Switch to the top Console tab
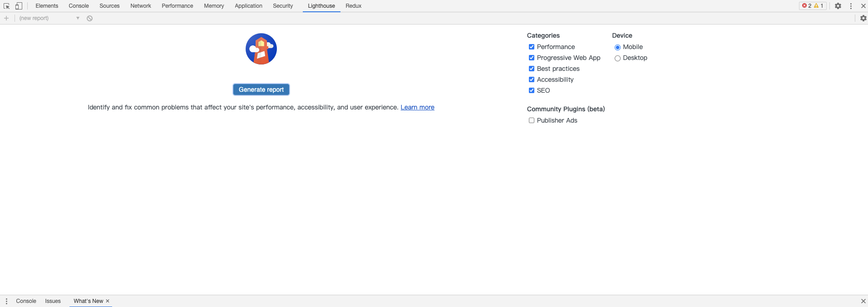Viewport: 868px width, 307px height. click(79, 6)
